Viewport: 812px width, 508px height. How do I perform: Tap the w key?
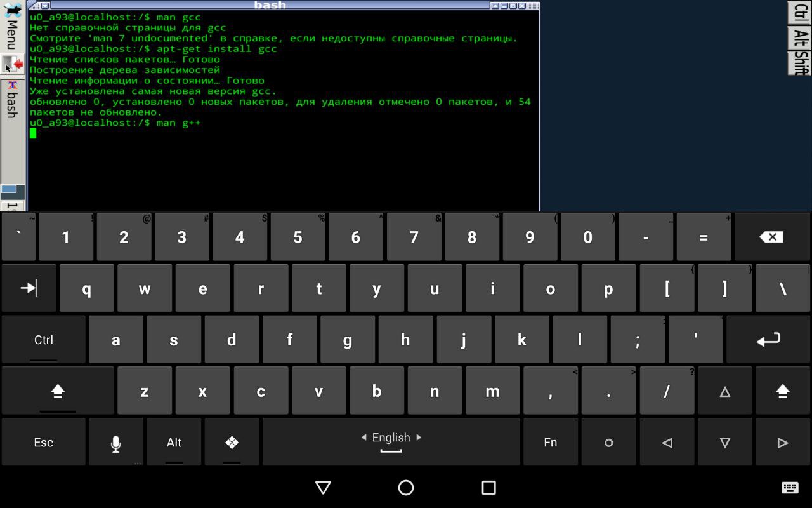[145, 288]
